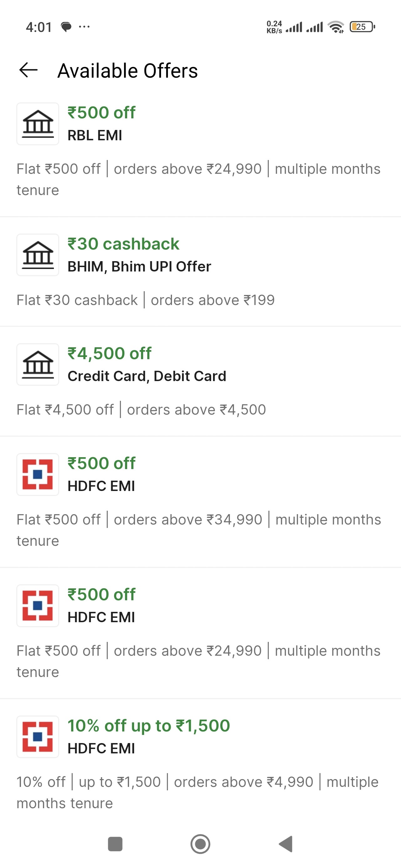
Task: Tap HDFC logo of HDFC ₹24,990 order offer
Action: point(38,606)
